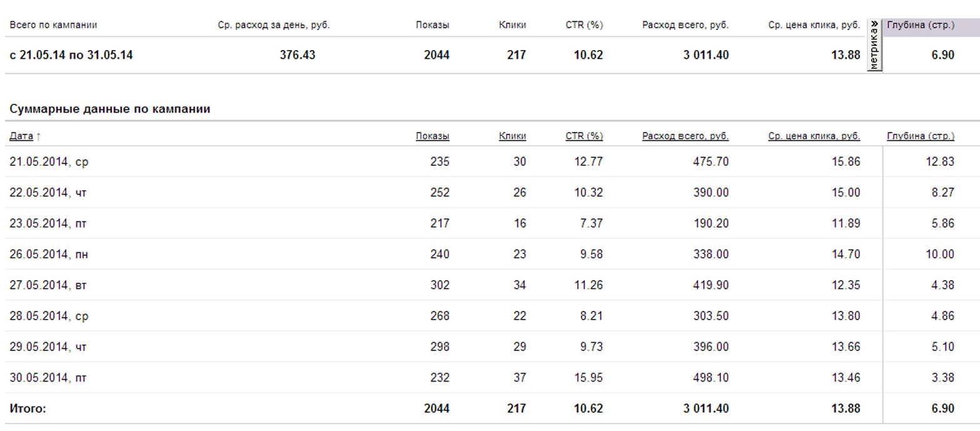Select the 26.05.2014, пн date row
980x431 pixels.
pyautogui.click(x=49, y=255)
